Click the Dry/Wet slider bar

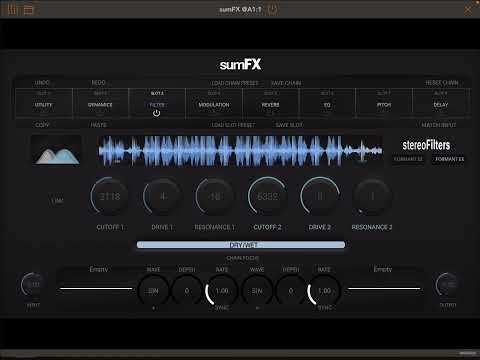point(241,245)
